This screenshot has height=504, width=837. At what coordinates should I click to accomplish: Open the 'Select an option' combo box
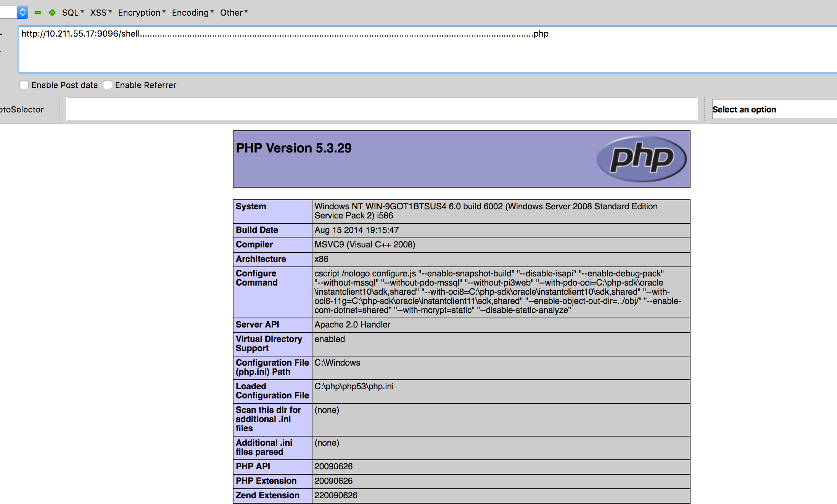tap(773, 109)
